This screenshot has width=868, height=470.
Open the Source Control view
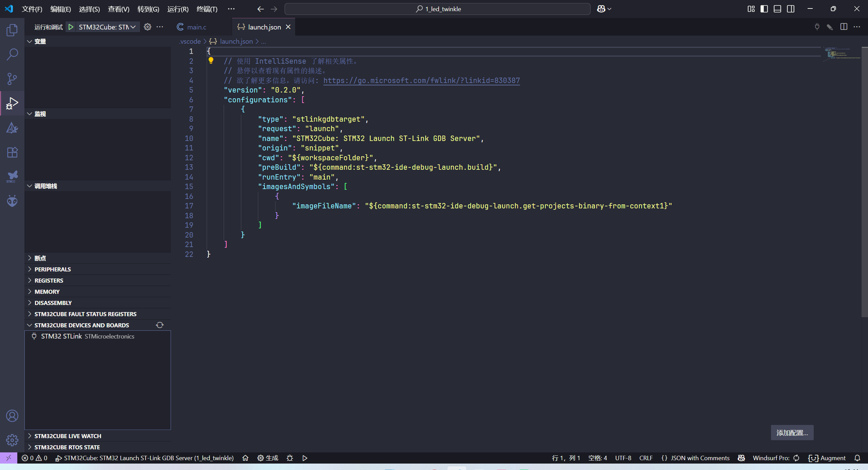click(x=12, y=79)
